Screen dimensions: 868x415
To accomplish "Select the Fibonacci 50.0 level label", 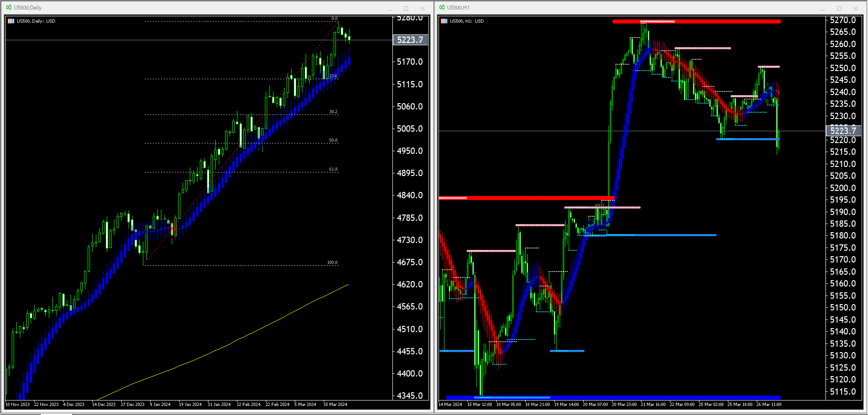I will pos(333,140).
